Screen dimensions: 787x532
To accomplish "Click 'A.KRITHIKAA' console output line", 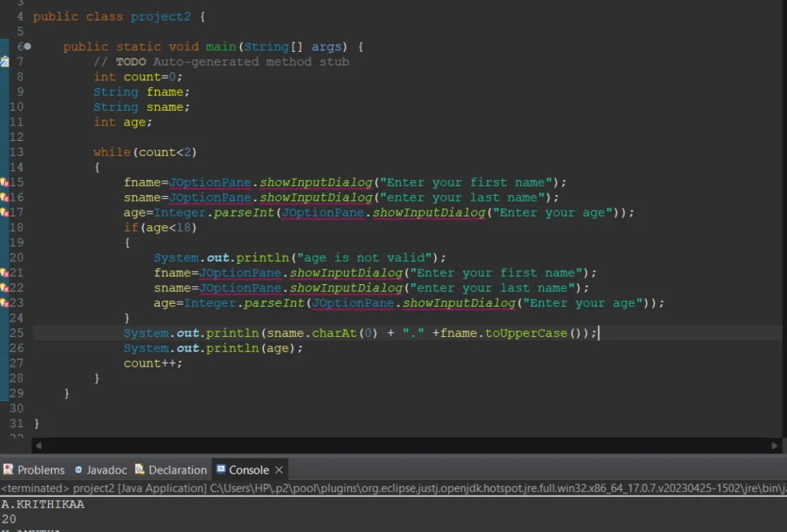I will [x=42, y=504].
